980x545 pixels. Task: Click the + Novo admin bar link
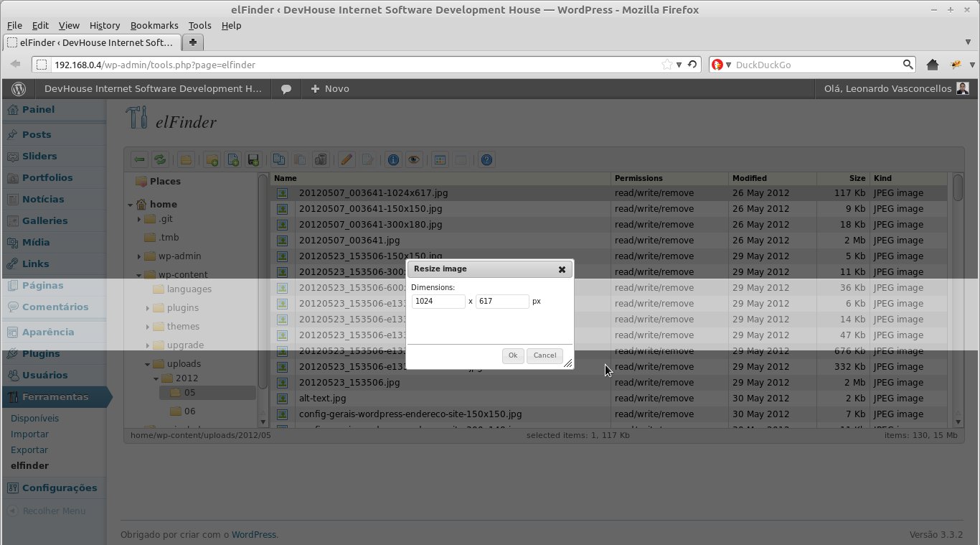pos(330,89)
